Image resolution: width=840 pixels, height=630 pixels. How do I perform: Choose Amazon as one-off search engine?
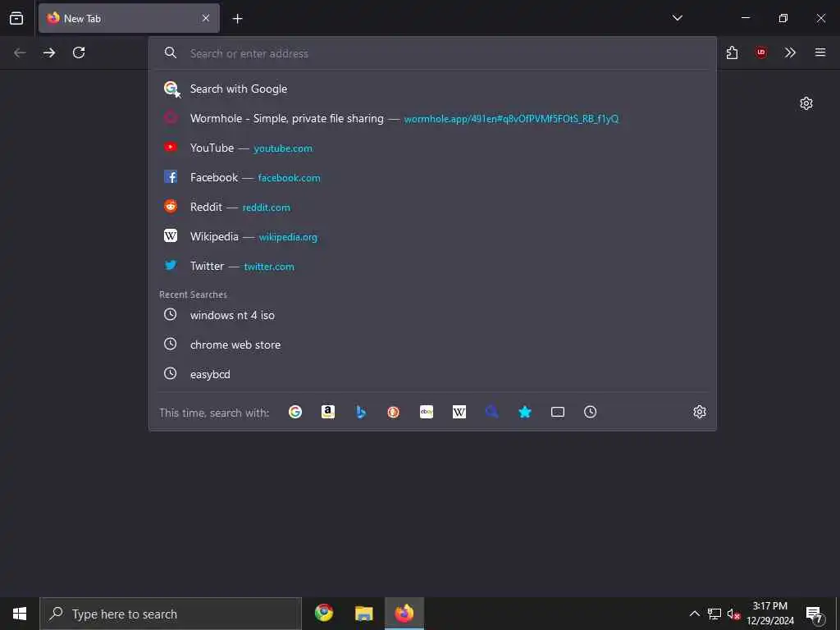pyautogui.click(x=328, y=412)
